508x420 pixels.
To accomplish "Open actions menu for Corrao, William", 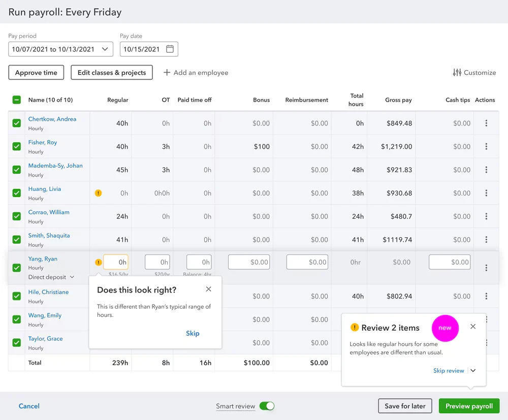I will click(486, 216).
